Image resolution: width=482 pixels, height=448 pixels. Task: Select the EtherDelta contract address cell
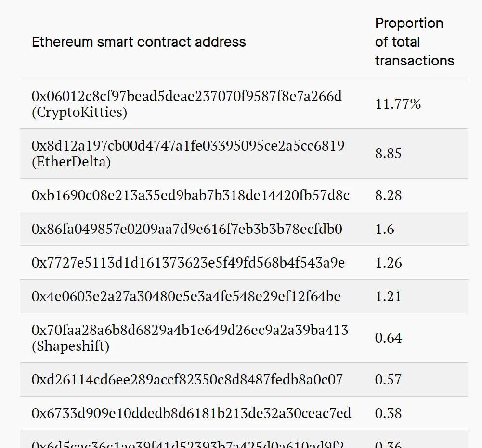pos(188,154)
